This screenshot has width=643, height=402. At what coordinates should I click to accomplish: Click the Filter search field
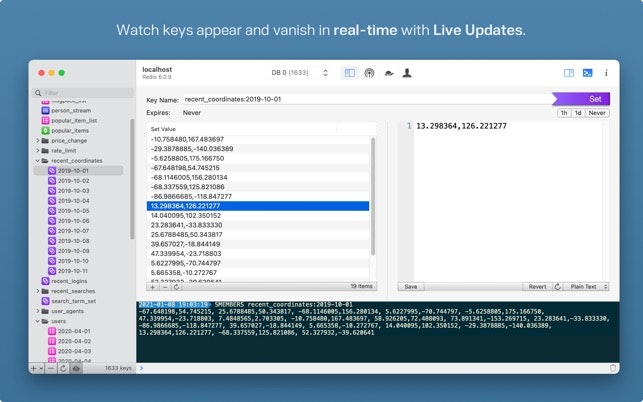[x=83, y=93]
